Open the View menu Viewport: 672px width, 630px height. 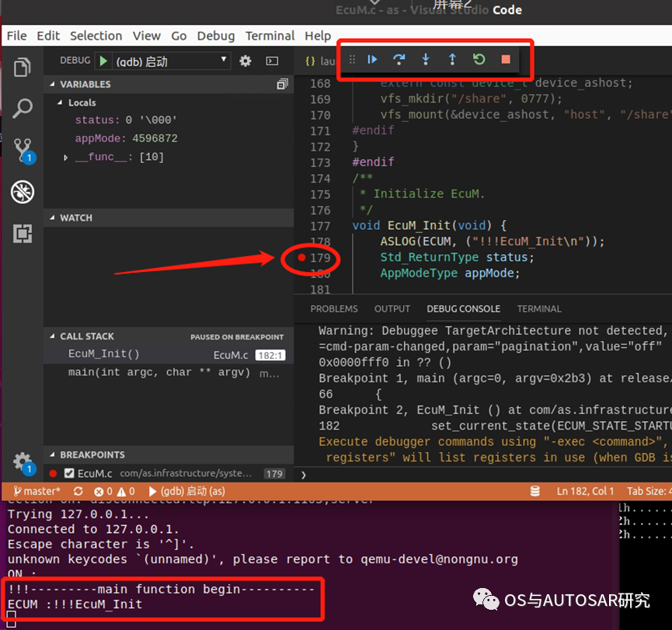[147, 36]
